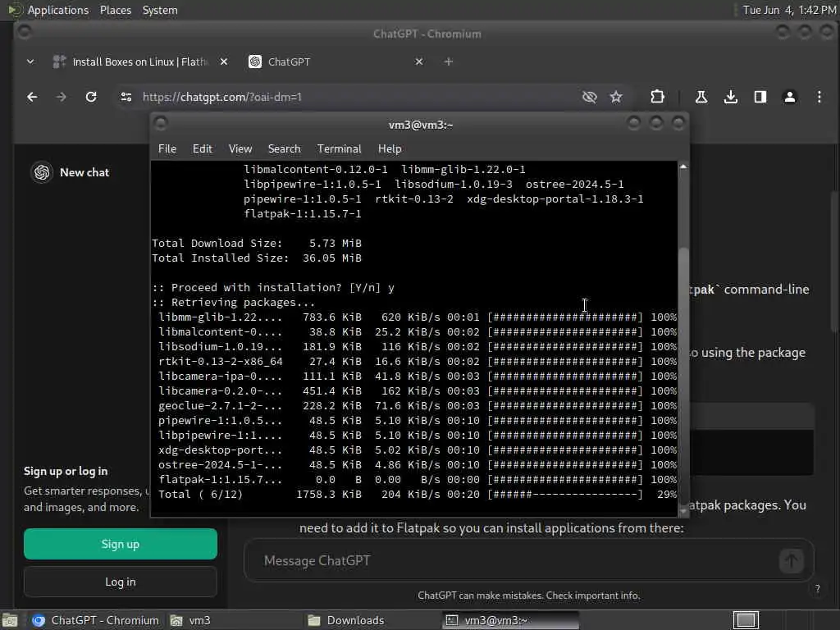
Task: Click the forward navigation arrow
Action: click(x=61, y=97)
